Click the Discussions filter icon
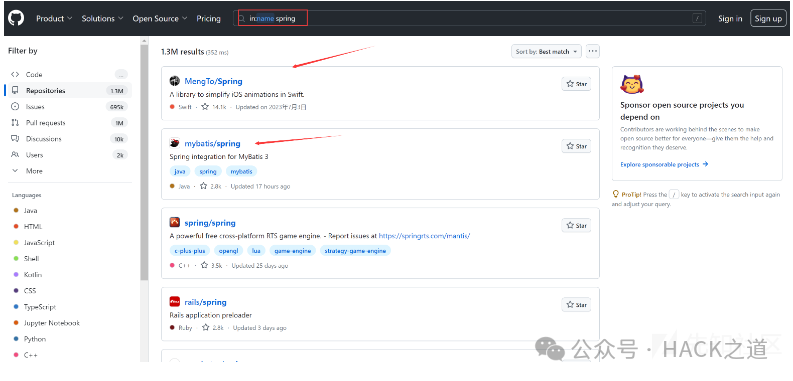Viewport: 793px width, 381px height. coord(15,139)
